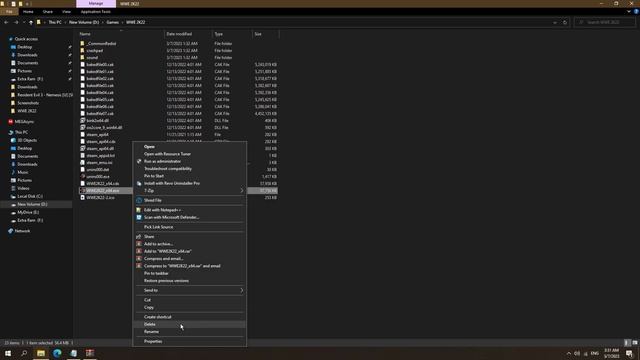Click the Manage contextual tab
Viewport: 640px width, 360px height.
pos(96,4)
